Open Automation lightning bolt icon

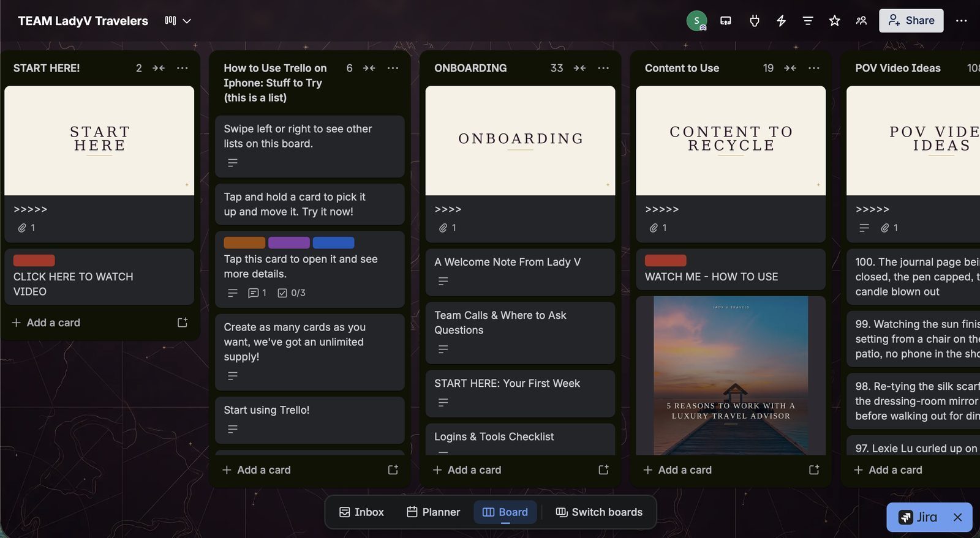pyautogui.click(x=782, y=21)
